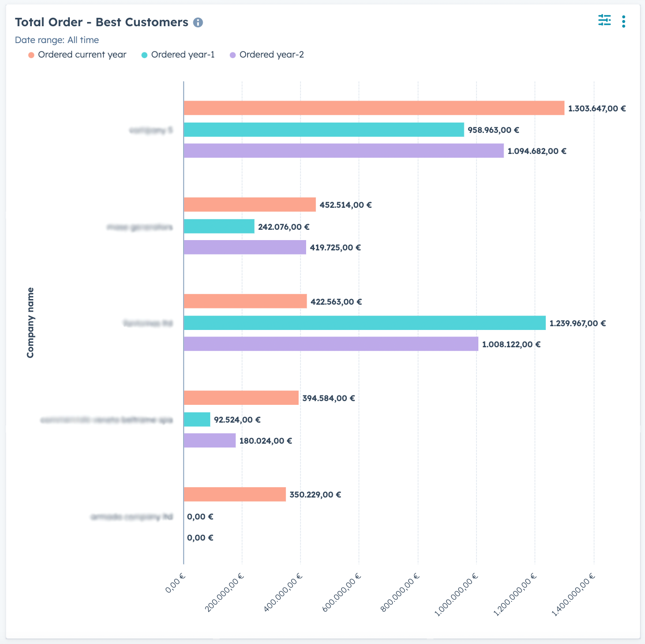Viewport: 645px width, 644px height.
Task: Click the 1.008.122,00 € purple bar
Action: 331,344
